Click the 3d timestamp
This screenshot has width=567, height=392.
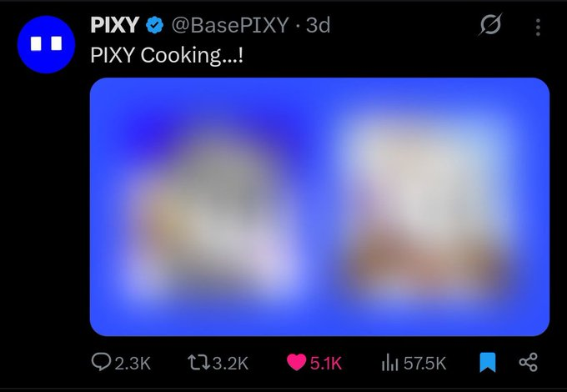[x=319, y=25]
